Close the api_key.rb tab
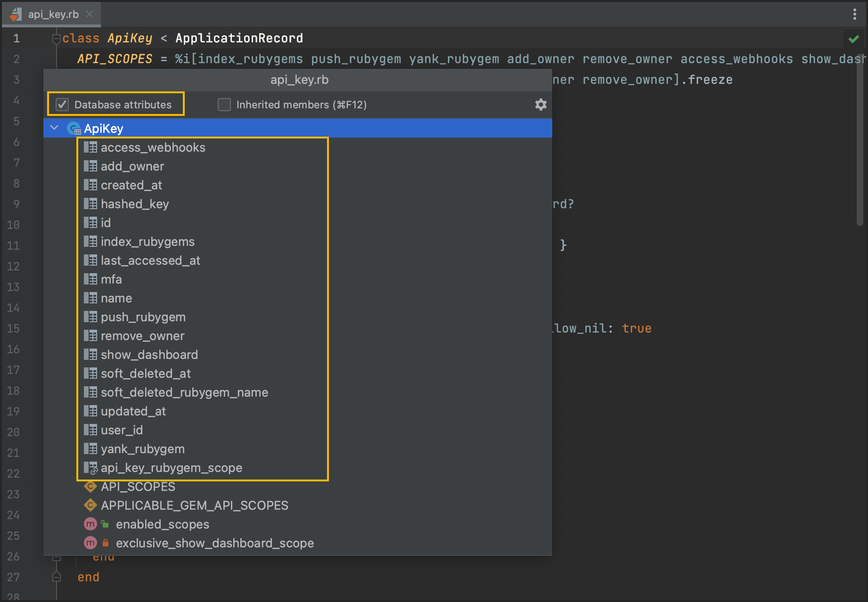The image size is (868, 602). [x=90, y=14]
